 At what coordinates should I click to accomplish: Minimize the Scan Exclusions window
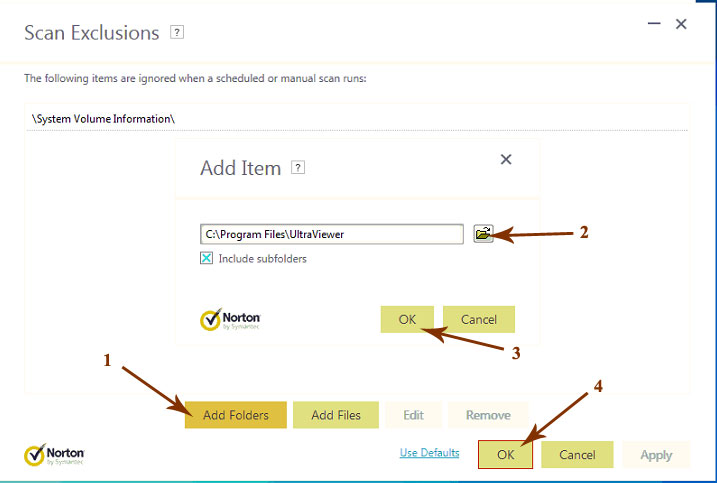tap(654, 24)
